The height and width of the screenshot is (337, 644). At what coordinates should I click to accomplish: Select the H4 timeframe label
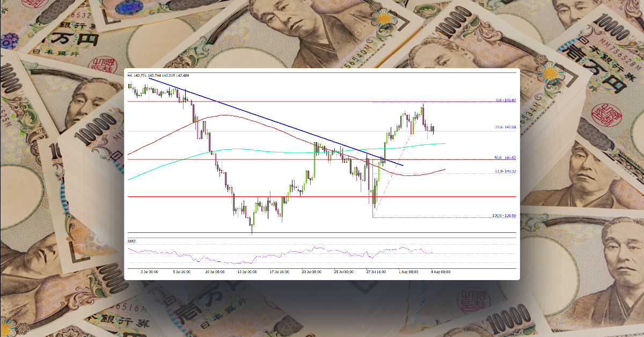tap(129, 76)
